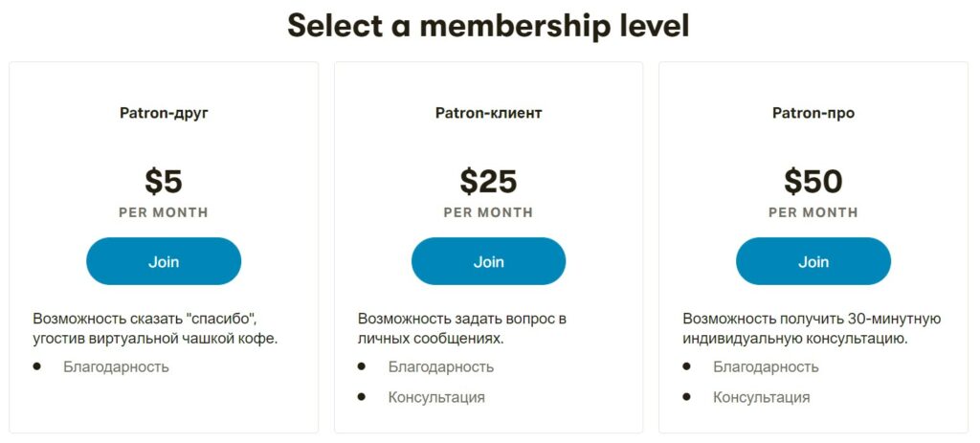The width and height of the screenshot is (980, 443).
Task: Click the 30-minute consultation description
Action: pos(812,329)
